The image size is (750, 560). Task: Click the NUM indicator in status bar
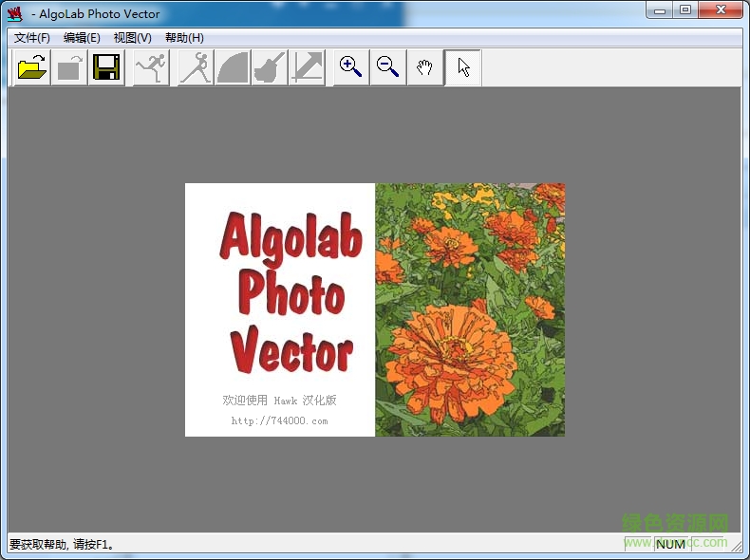pos(670,544)
